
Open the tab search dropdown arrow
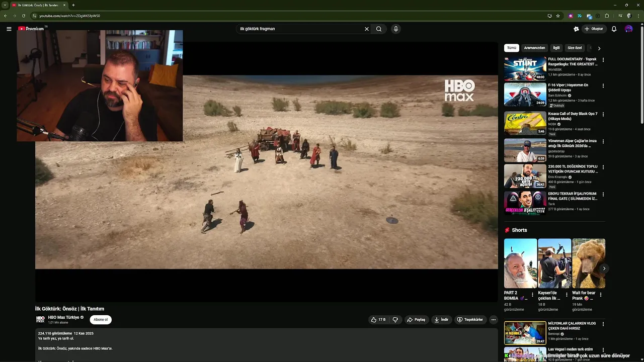tap(5, 5)
